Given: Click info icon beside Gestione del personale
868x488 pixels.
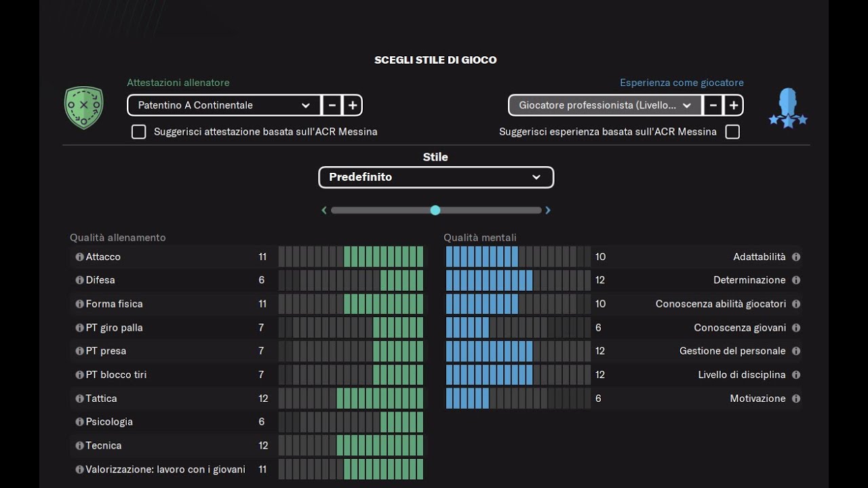Looking at the screenshot, I should (x=796, y=351).
